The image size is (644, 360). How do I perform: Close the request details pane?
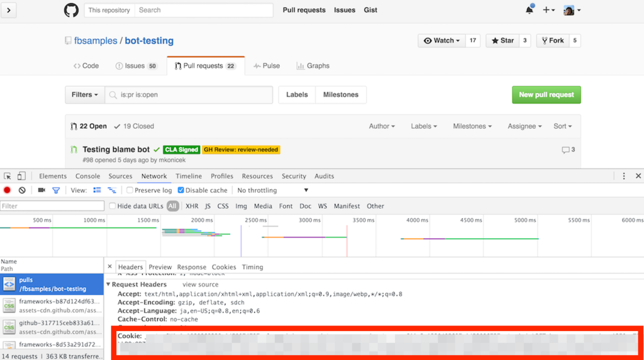click(109, 266)
